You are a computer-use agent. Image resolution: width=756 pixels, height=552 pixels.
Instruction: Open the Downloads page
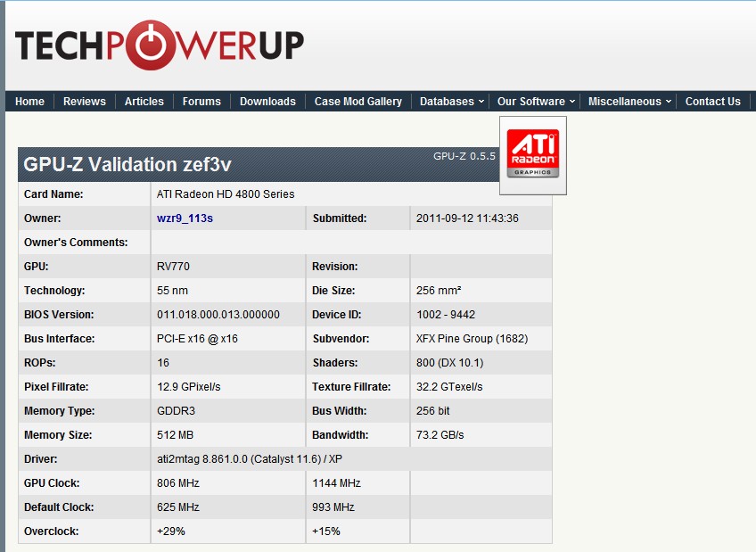267,102
